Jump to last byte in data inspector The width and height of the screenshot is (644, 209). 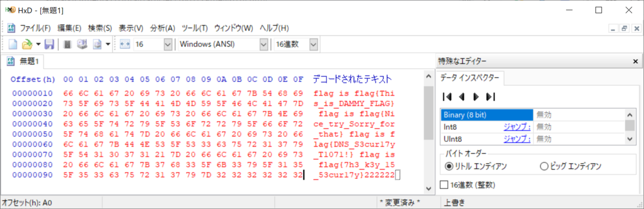click(490, 97)
